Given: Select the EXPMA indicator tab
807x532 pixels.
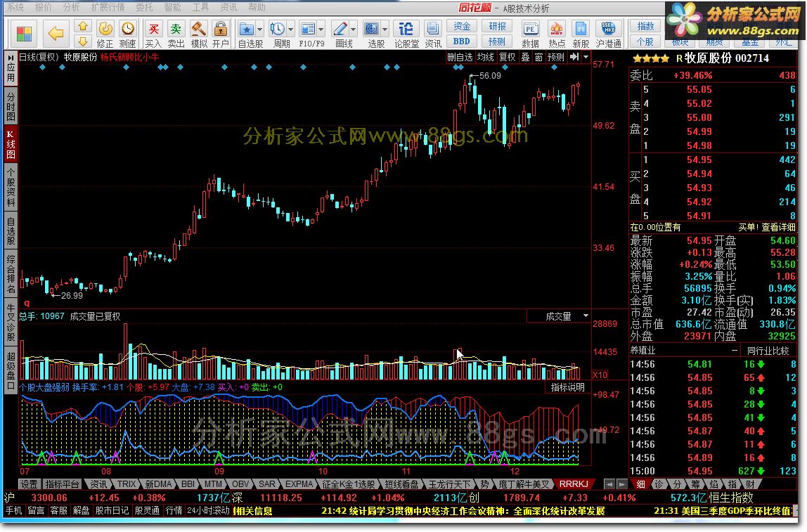Looking at the screenshot, I should (299, 484).
